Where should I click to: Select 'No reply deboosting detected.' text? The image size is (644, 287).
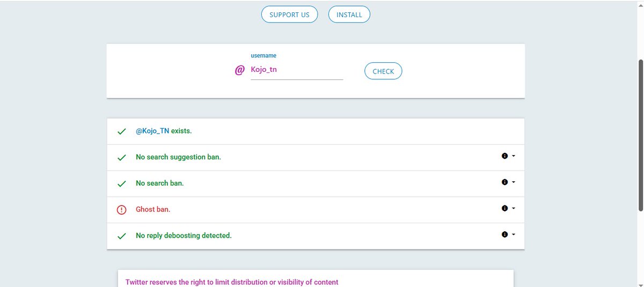tap(184, 236)
